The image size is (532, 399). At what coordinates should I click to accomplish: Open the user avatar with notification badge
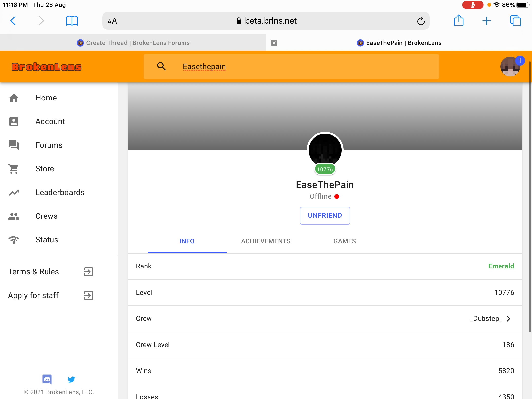pos(510,66)
